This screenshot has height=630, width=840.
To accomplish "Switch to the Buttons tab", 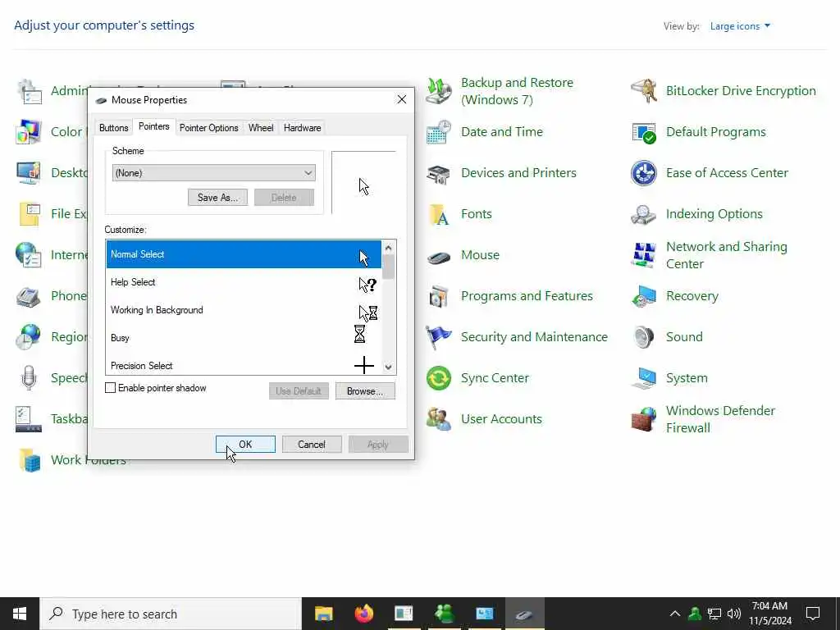I will (x=113, y=128).
